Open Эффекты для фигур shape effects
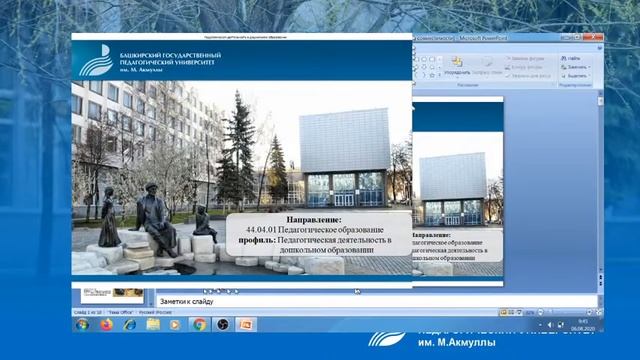Screen dimensions: 640x360 click(x=527, y=76)
